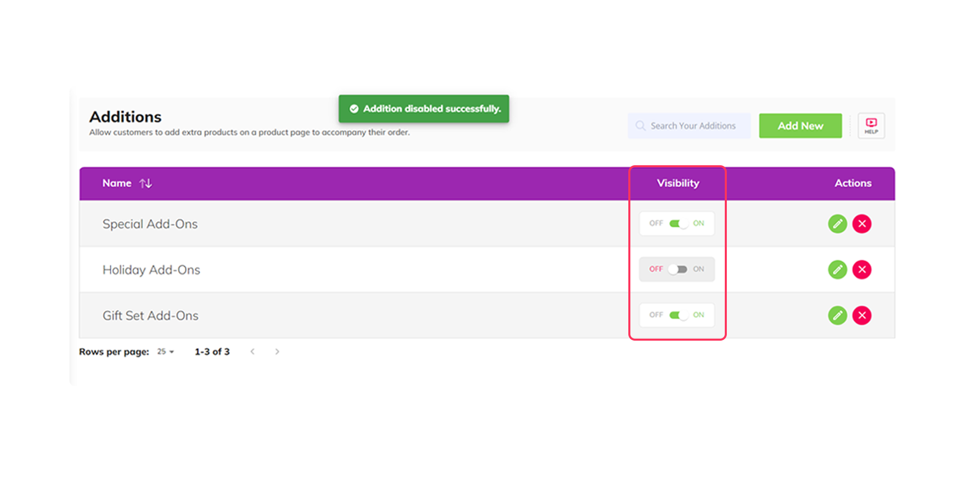Image resolution: width=980 pixels, height=486 pixels.
Task: Delete Holiday Add-Ons using the red X icon
Action: coord(862,269)
